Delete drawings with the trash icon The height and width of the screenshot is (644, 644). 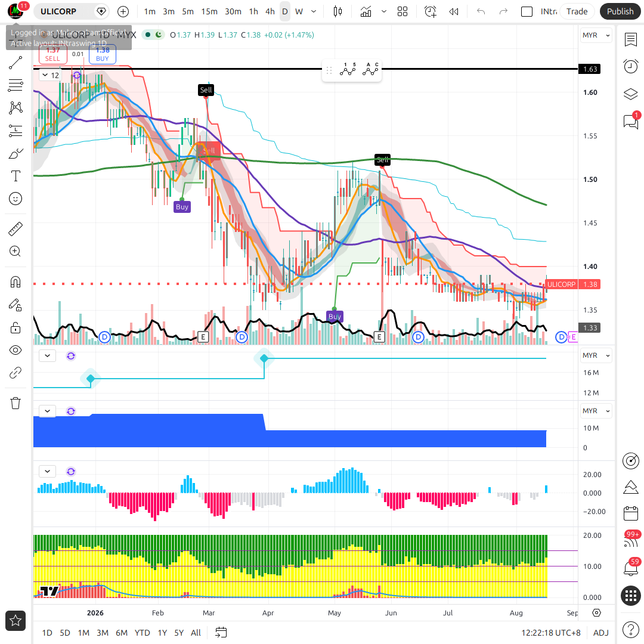coord(15,403)
